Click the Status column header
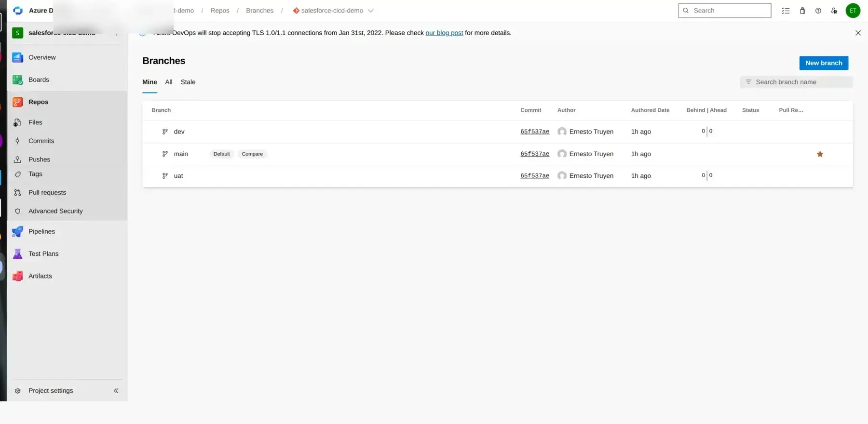The height and width of the screenshot is (424, 868). tap(750, 110)
